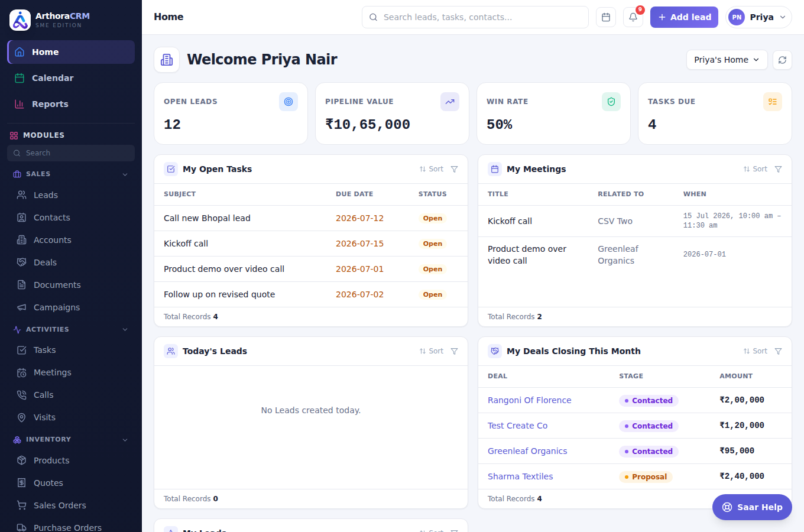Click the global search field
804x532 pixels.
(475, 17)
